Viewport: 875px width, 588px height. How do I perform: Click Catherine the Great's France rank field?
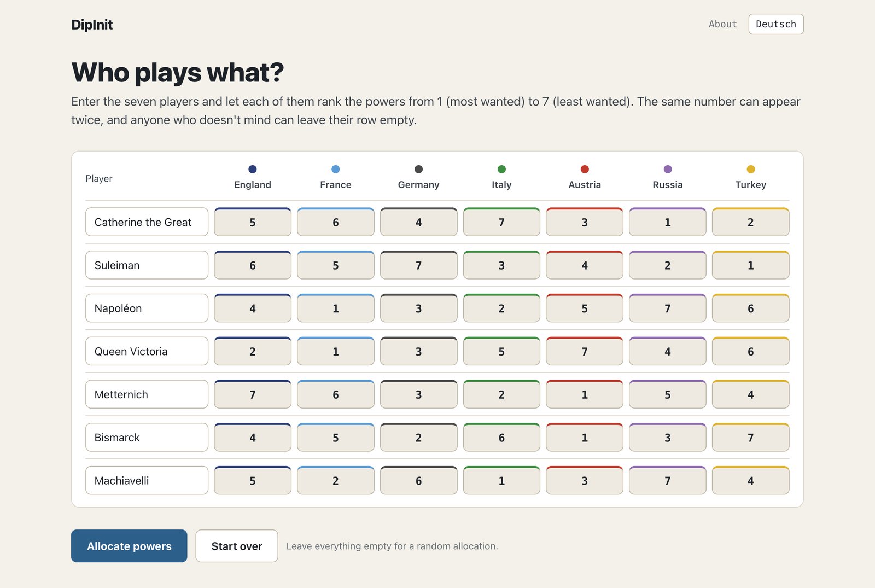tap(336, 222)
